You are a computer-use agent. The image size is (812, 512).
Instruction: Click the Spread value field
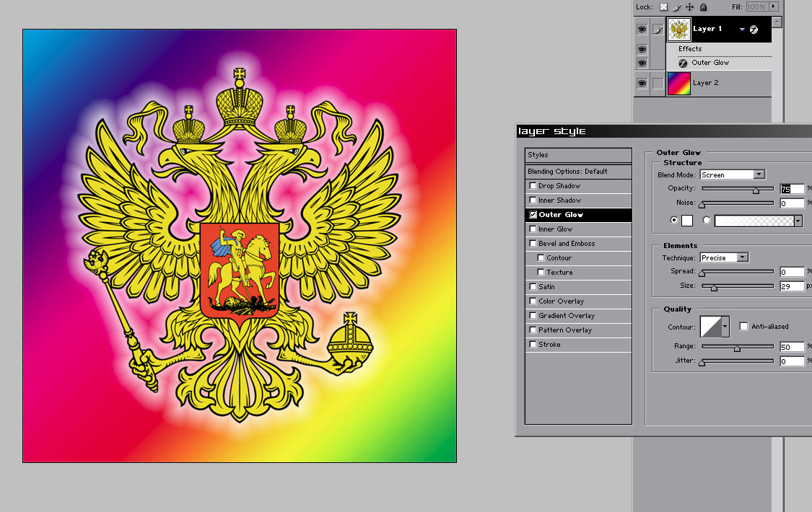(x=792, y=272)
